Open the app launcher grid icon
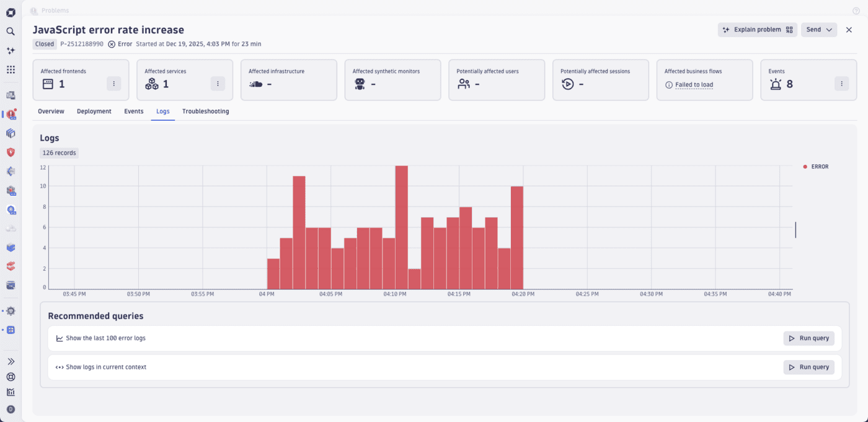 pyautogui.click(x=10, y=69)
